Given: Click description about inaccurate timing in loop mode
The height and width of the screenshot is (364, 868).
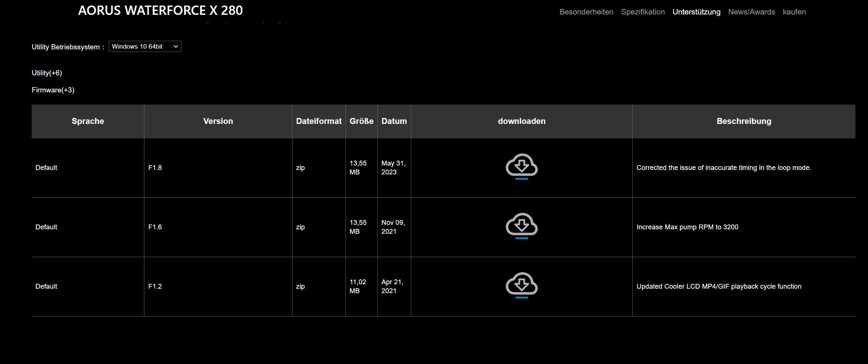Looking at the screenshot, I should pos(724,168).
